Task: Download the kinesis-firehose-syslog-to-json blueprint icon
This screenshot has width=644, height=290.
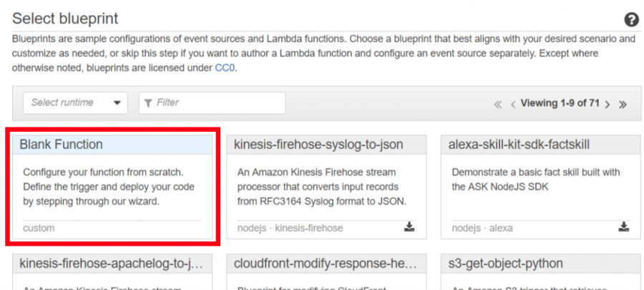Action: point(409,227)
